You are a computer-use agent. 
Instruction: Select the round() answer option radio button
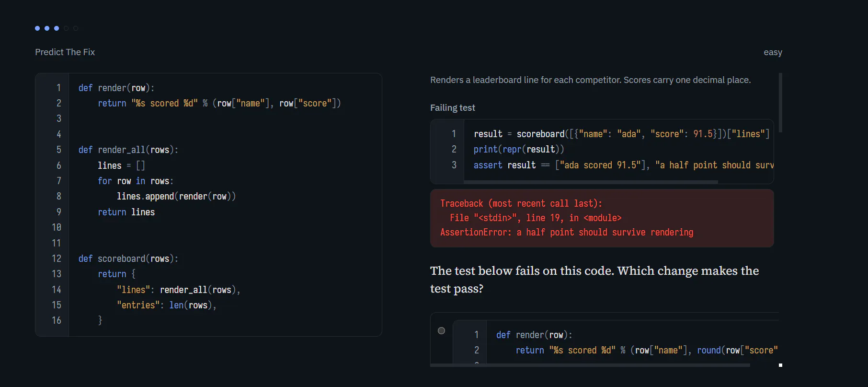pos(441,330)
